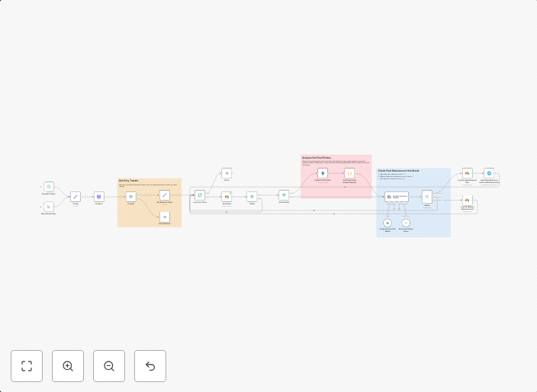Select the Log Medium Relevance Post node
537x392 pixels.
tap(467, 200)
